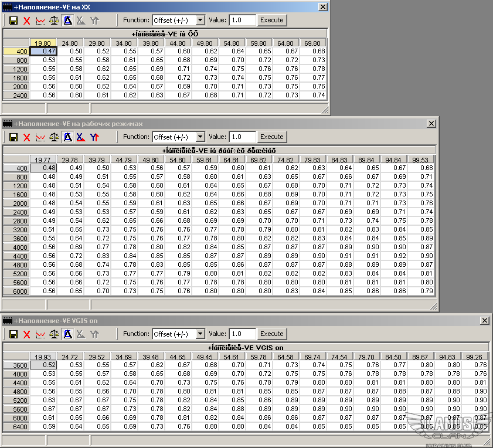
Task: Select the 400 row header in the top table
Action: click(x=16, y=52)
